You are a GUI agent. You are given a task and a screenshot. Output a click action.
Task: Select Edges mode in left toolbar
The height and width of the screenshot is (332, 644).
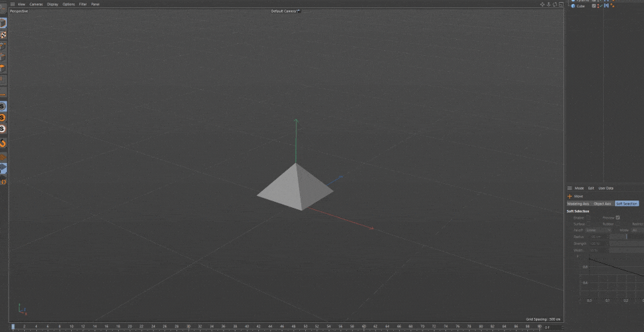click(x=3, y=57)
